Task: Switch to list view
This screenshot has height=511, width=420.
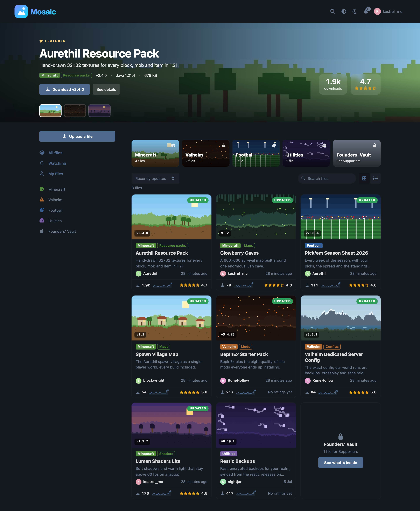Action: click(375, 179)
